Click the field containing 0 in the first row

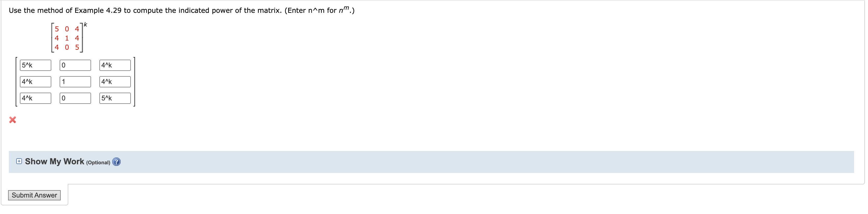[x=75, y=65]
